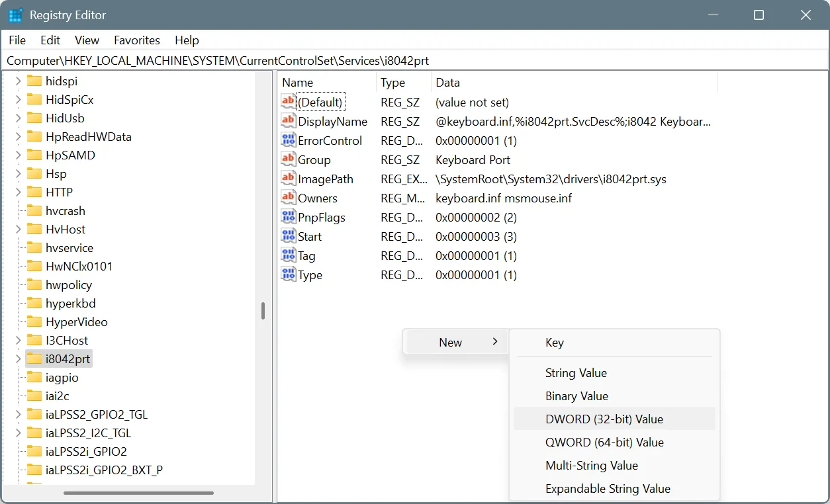Screen dimensions: 830x504
Task: Expand the iaLPSS2_GPIO2_TGL tree node
Action: click(x=18, y=414)
